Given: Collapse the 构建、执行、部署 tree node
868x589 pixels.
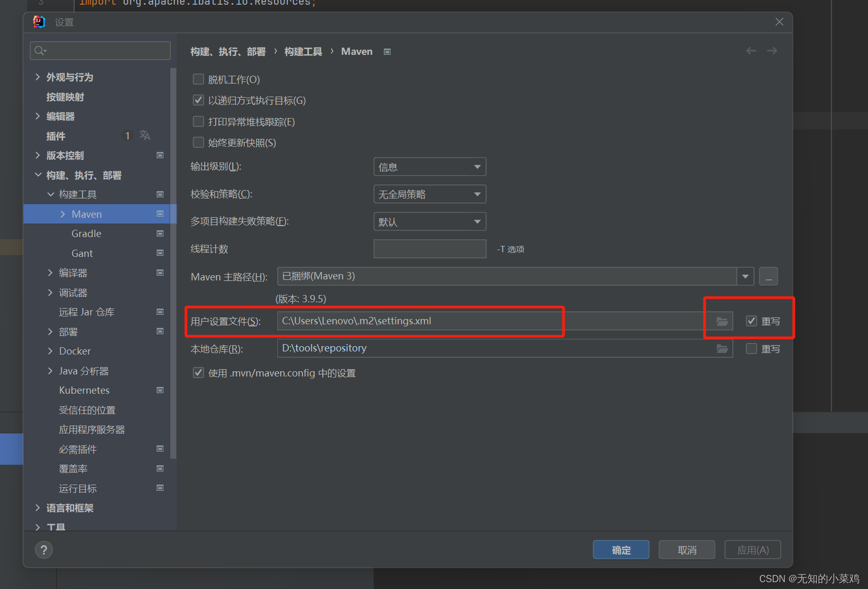Looking at the screenshot, I should pos(38,175).
